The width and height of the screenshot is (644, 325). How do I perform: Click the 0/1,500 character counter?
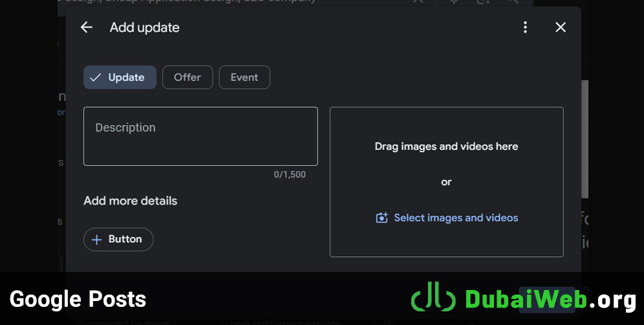(x=290, y=175)
